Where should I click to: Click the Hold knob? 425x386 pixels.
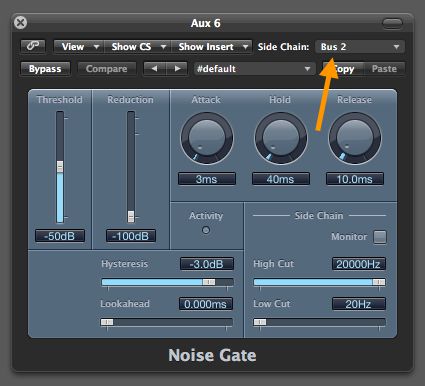[x=281, y=138]
